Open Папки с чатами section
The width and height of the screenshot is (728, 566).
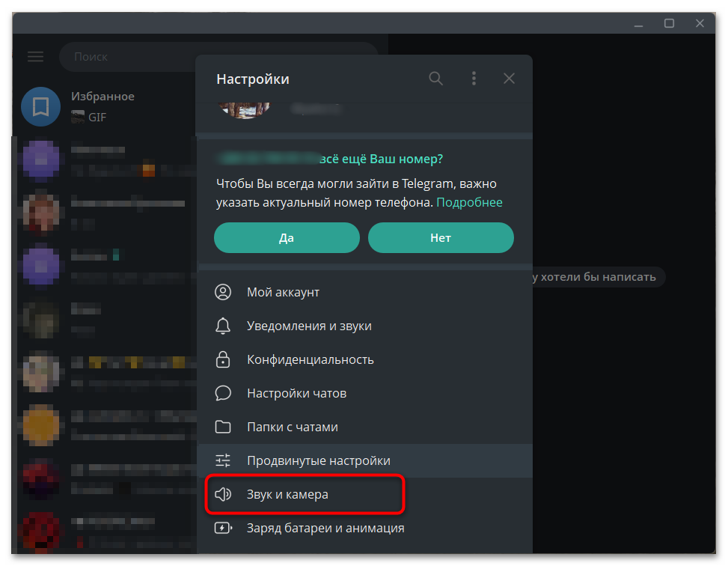tap(365, 427)
